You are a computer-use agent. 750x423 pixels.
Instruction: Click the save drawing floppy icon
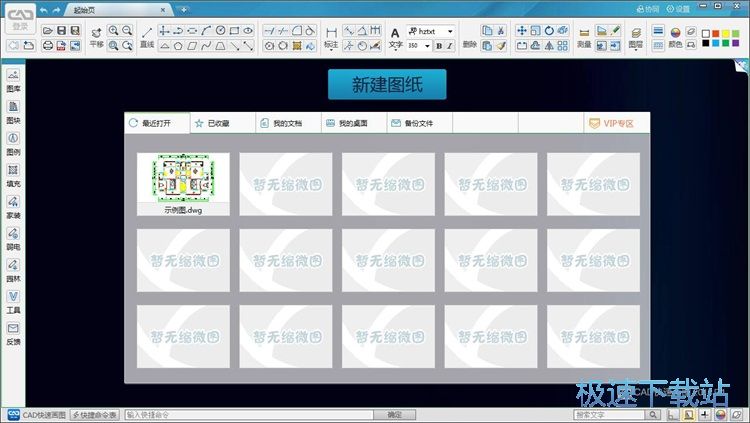click(61, 31)
